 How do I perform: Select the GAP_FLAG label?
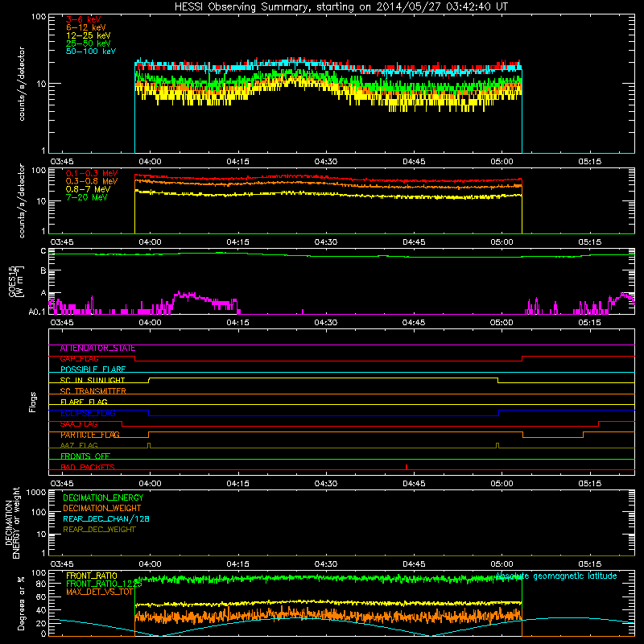point(79,359)
